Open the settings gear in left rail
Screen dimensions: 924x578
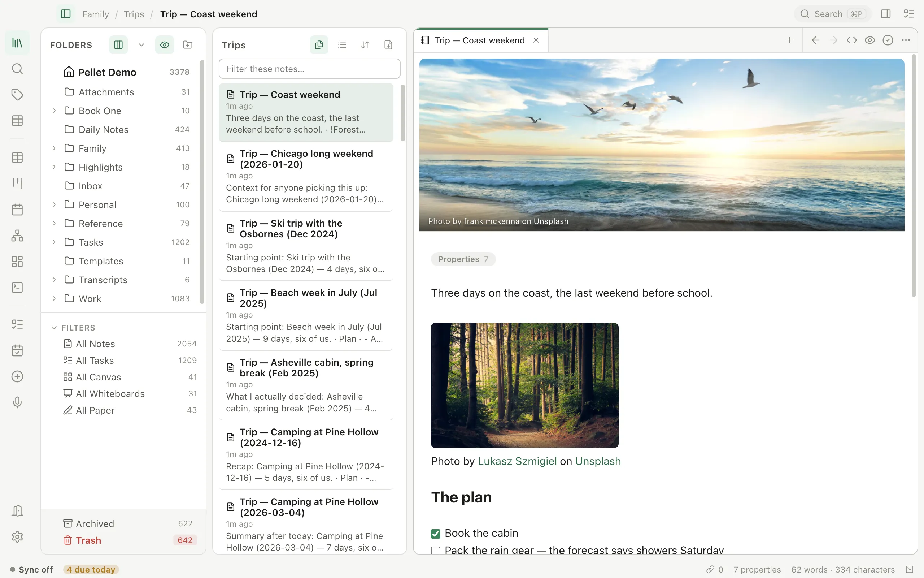point(17,537)
